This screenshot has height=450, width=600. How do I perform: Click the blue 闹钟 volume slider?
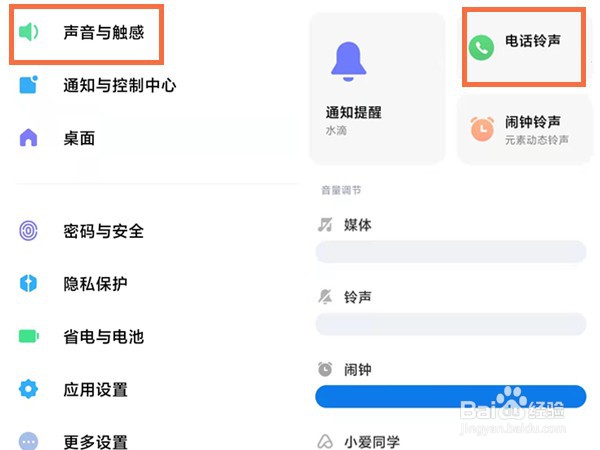pyautogui.click(x=450, y=396)
